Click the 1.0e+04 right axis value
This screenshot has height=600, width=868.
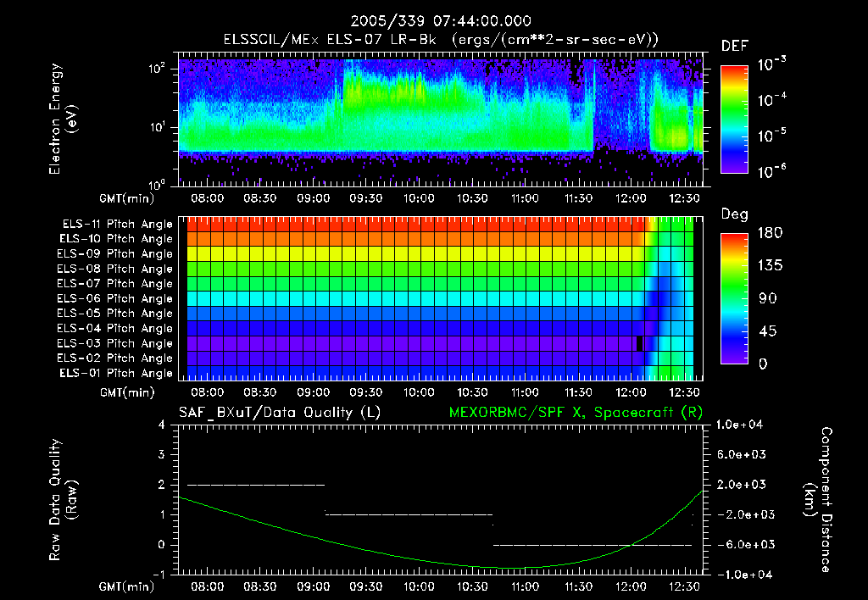(739, 425)
